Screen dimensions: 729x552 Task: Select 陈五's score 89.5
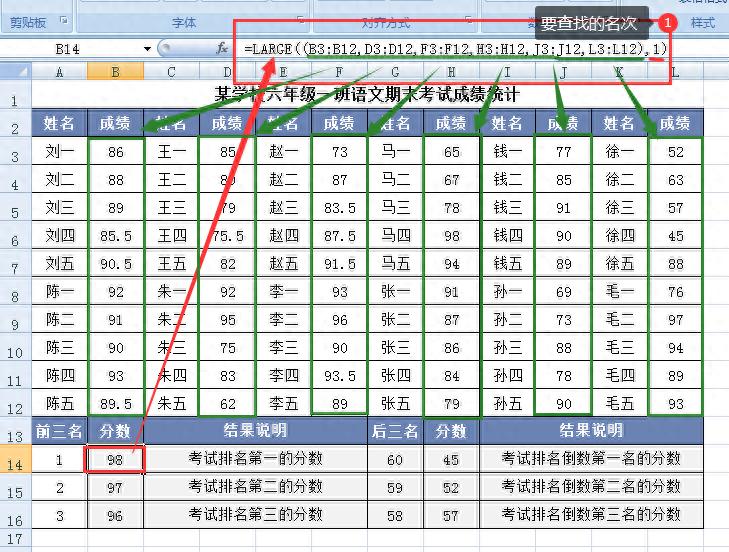coord(115,404)
